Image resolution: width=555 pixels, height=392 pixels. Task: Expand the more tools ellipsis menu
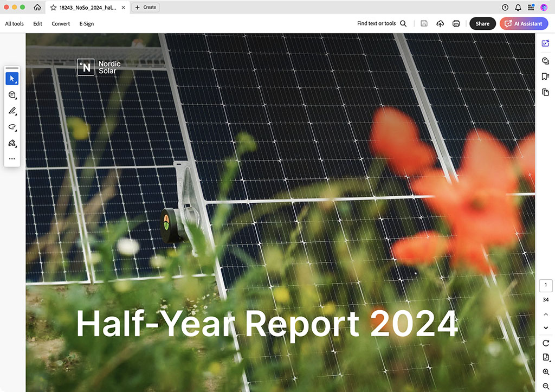tap(12, 159)
